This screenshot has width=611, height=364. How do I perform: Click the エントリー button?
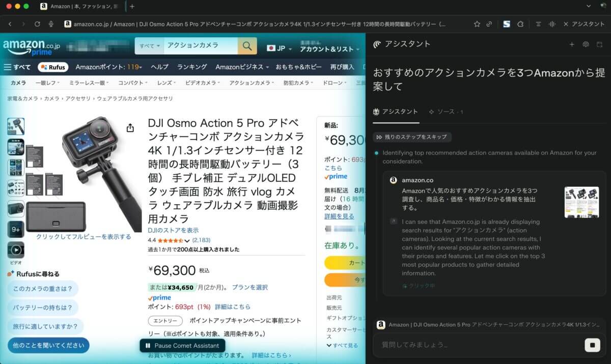[x=165, y=321]
